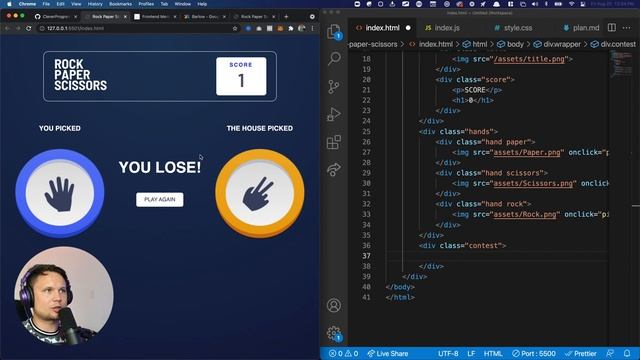Open the Run and Debug view
640x360 pixels.
point(334,114)
